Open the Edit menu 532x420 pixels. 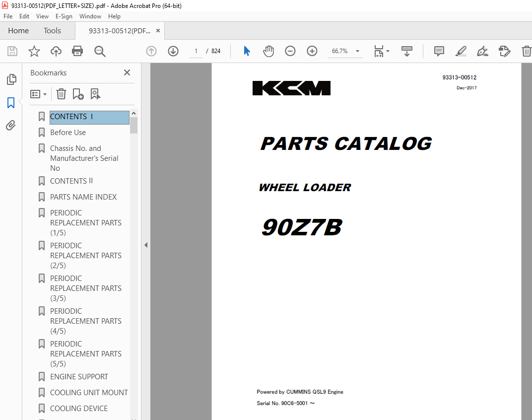point(24,16)
